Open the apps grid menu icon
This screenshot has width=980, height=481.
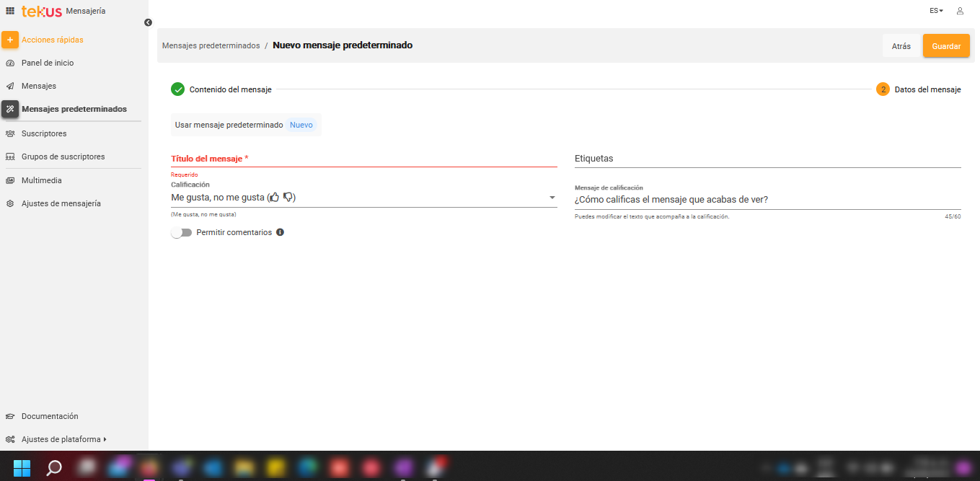[10, 11]
